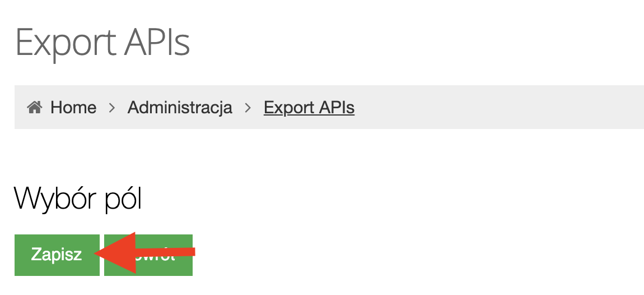Click the word APIs in the breadcrumb
Viewport: 644px width, 295px height.
(x=337, y=107)
